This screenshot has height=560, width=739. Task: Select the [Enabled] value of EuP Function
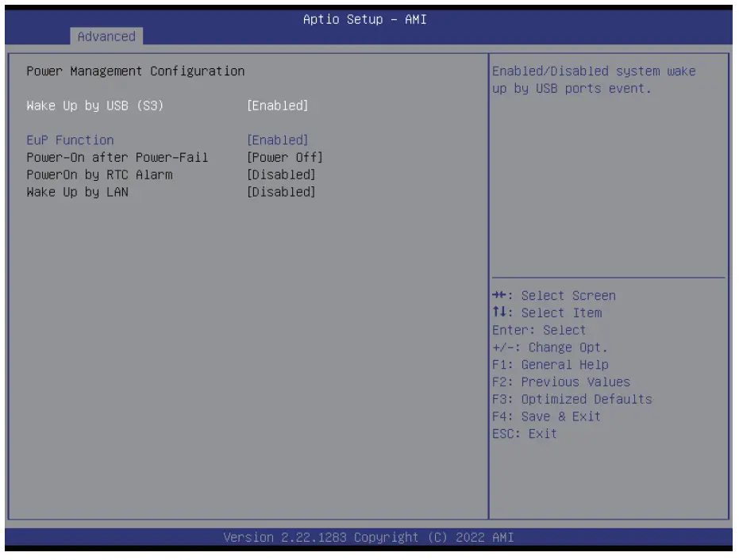277,140
